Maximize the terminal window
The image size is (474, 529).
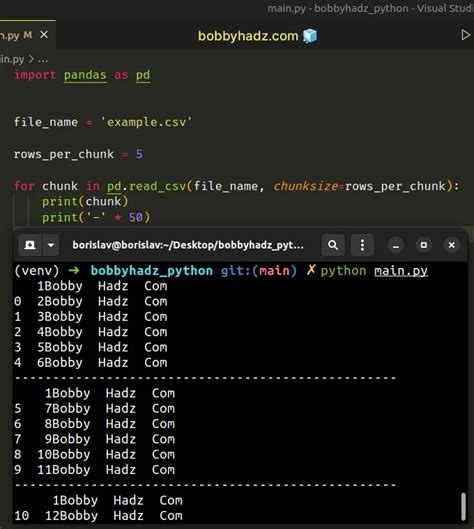pyautogui.click(x=424, y=245)
